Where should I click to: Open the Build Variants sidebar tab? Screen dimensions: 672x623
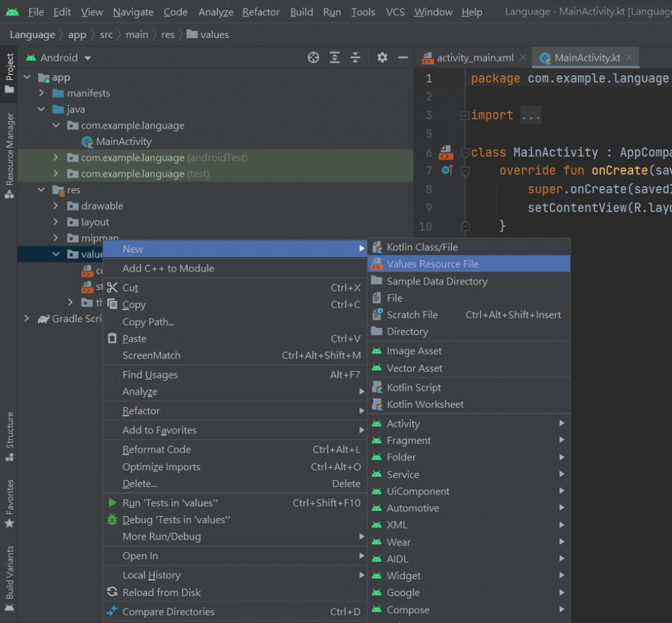click(x=9, y=578)
